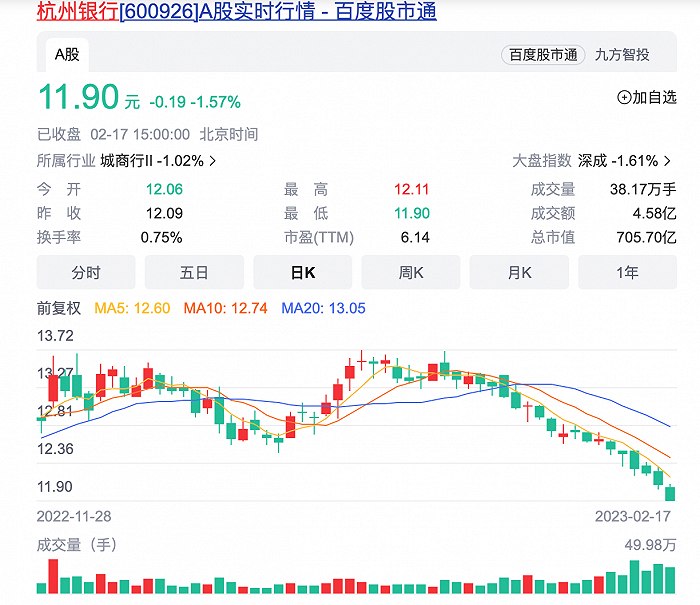
Task: Click the change value -0.19 -1.57%
Action: tap(195, 102)
